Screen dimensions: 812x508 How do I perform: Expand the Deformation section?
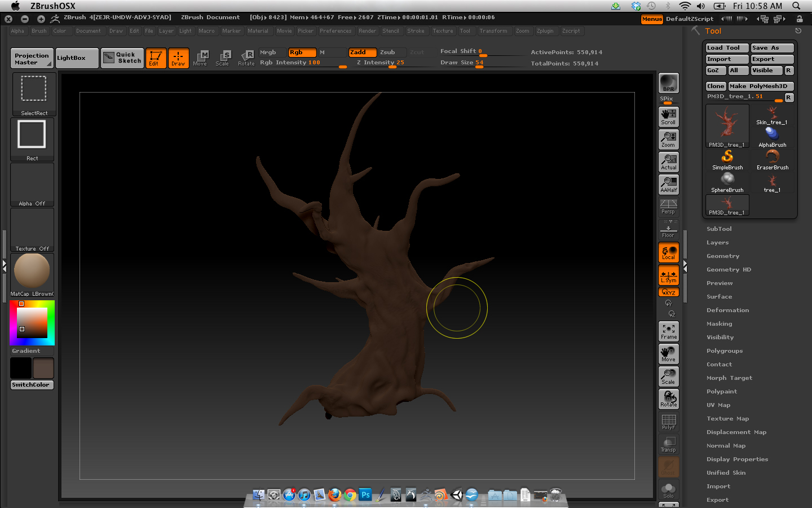(x=727, y=310)
